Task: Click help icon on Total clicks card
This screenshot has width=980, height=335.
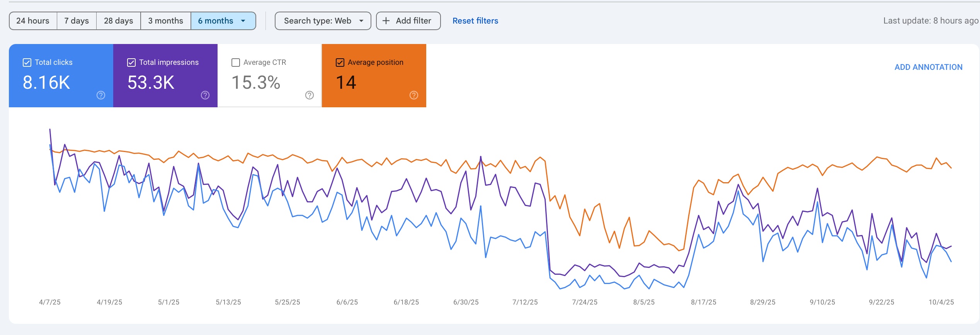Action: click(x=101, y=95)
